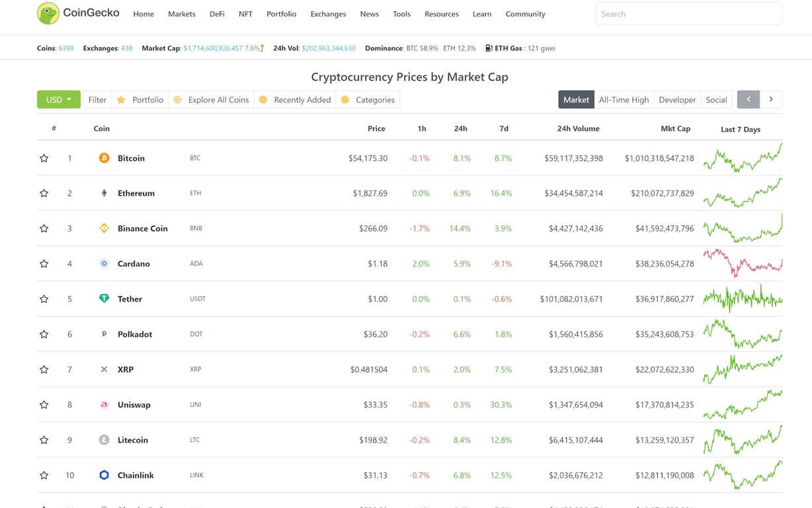Click the globe icon beside Explore All Coins

tap(177, 99)
